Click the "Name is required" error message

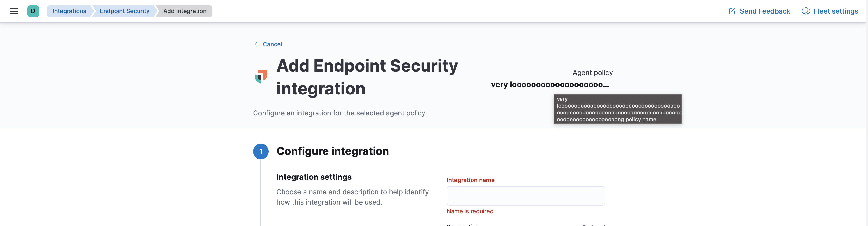470,211
